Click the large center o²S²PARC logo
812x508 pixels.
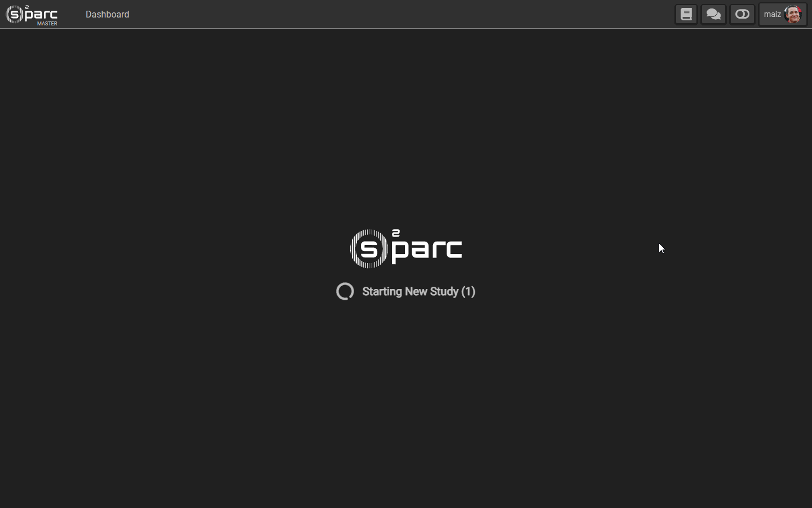coord(406,248)
